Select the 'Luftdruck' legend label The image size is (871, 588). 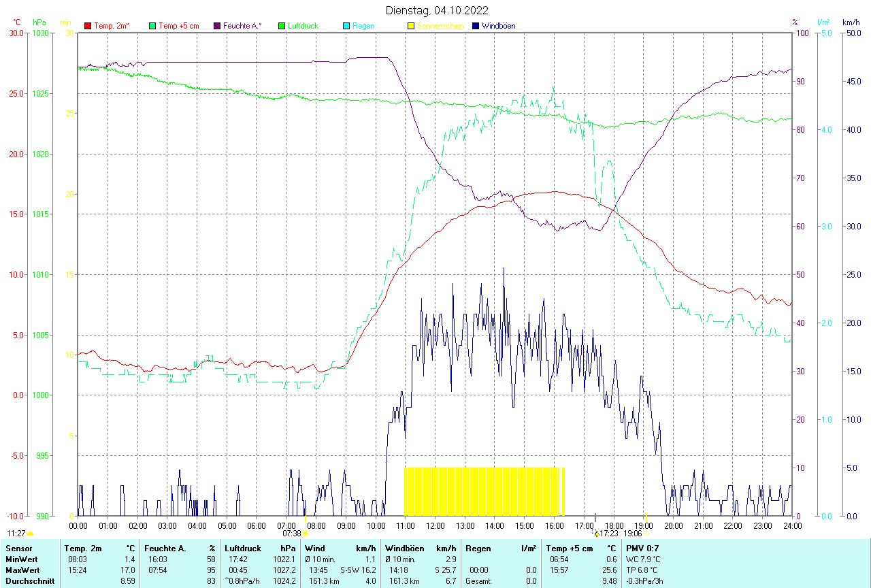coord(303,26)
